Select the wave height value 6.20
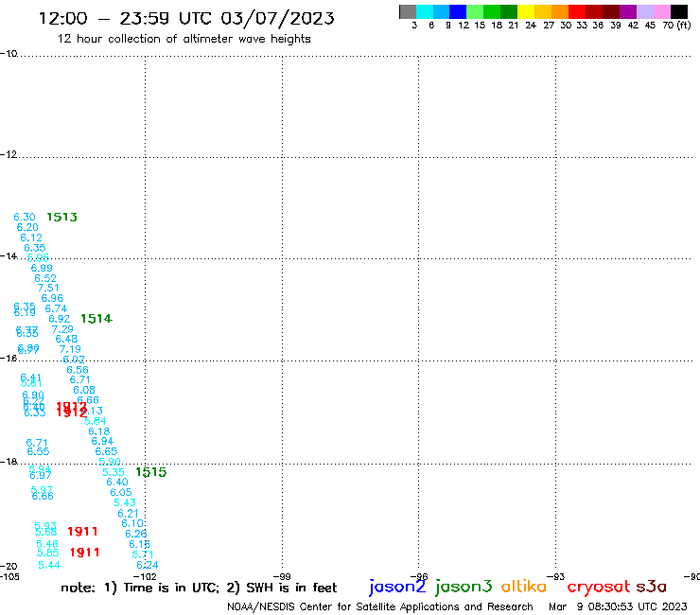 tap(27, 227)
